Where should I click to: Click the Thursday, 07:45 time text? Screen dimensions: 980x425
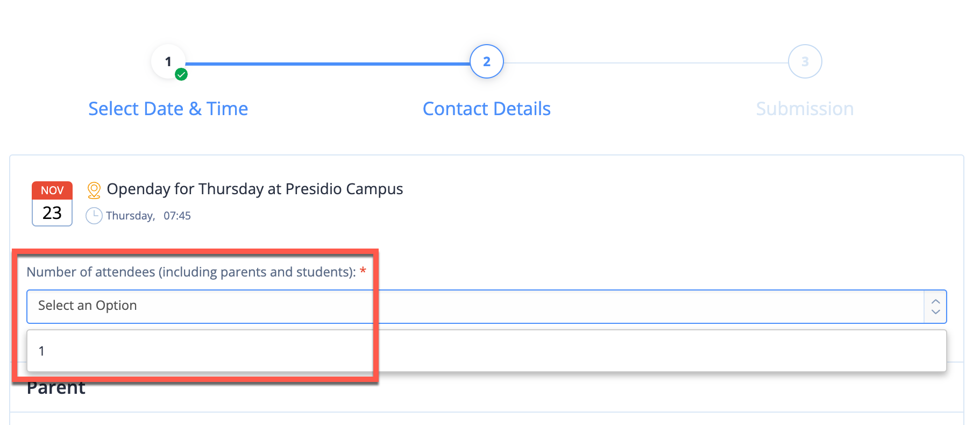[148, 216]
